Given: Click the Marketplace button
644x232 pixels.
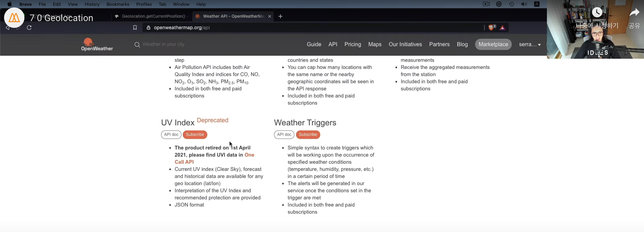Looking at the screenshot, I should pos(493,44).
